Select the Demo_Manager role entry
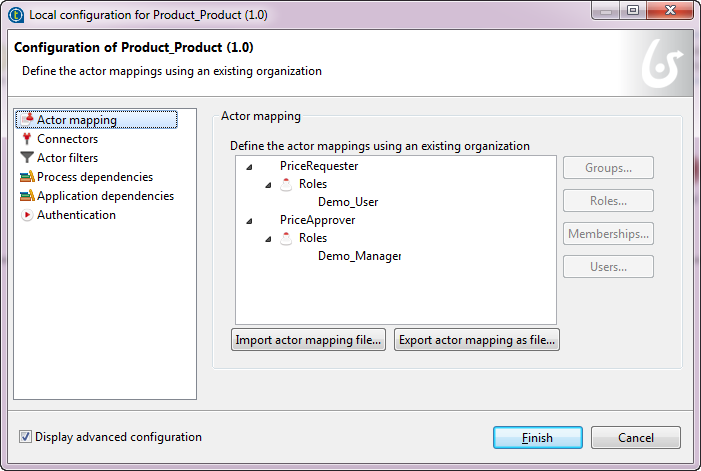This screenshot has height=471, width=701. click(x=359, y=256)
